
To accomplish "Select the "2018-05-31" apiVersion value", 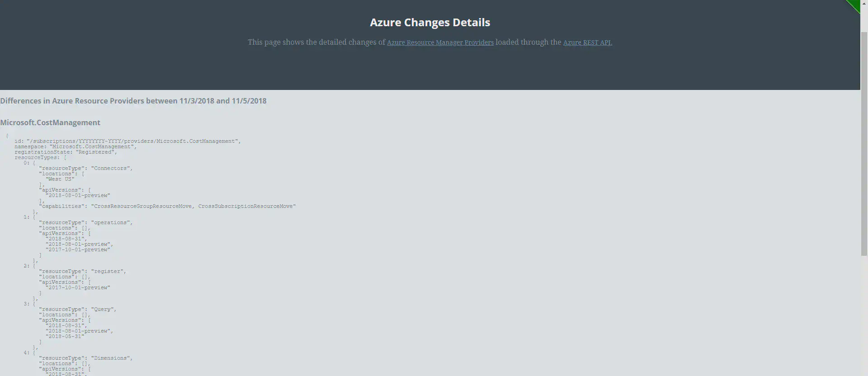I will (65, 337).
